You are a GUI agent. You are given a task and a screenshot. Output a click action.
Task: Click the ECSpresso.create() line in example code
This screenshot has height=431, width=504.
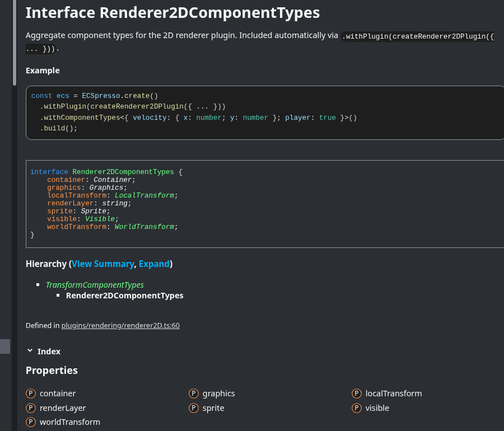click(95, 96)
